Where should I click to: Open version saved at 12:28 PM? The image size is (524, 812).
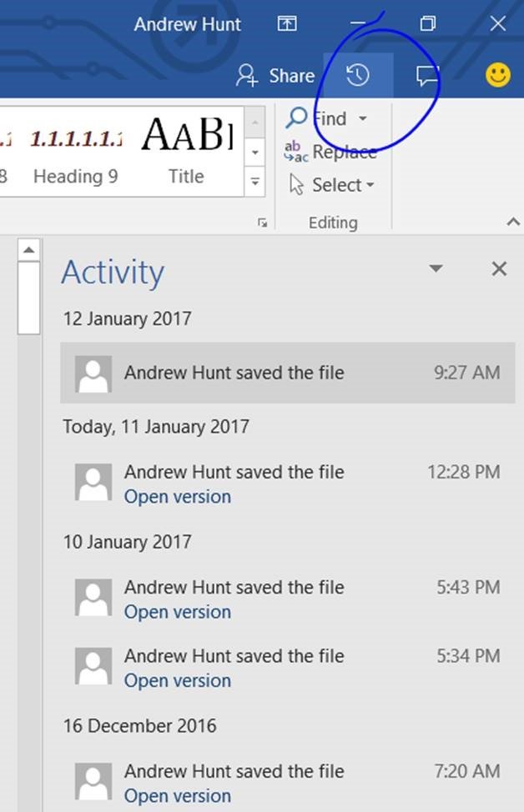click(178, 497)
